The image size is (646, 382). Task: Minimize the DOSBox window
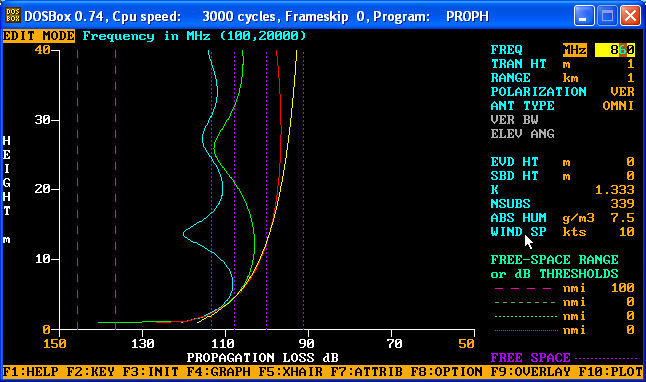584,16
